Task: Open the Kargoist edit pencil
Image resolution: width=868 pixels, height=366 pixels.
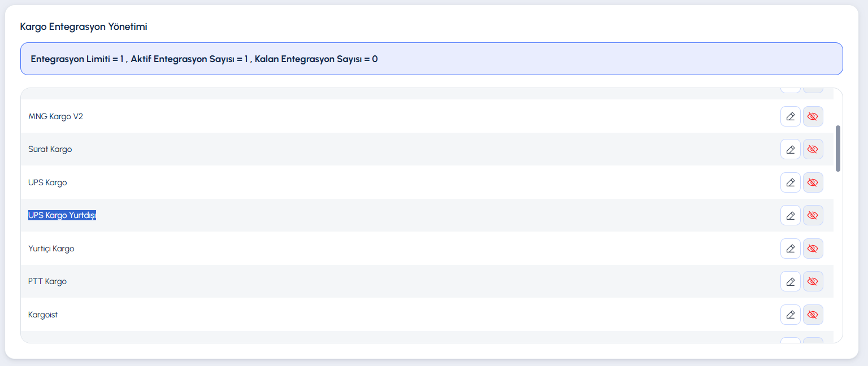Action: coord(791,315)
